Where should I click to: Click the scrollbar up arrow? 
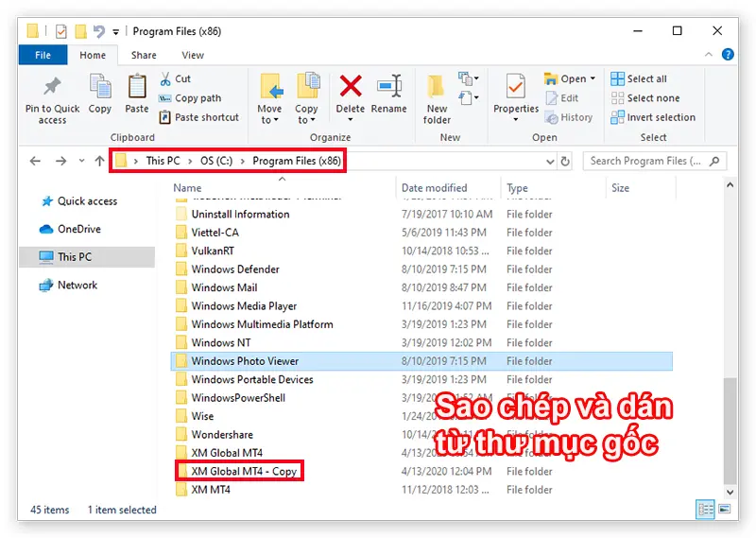[730, 184]
